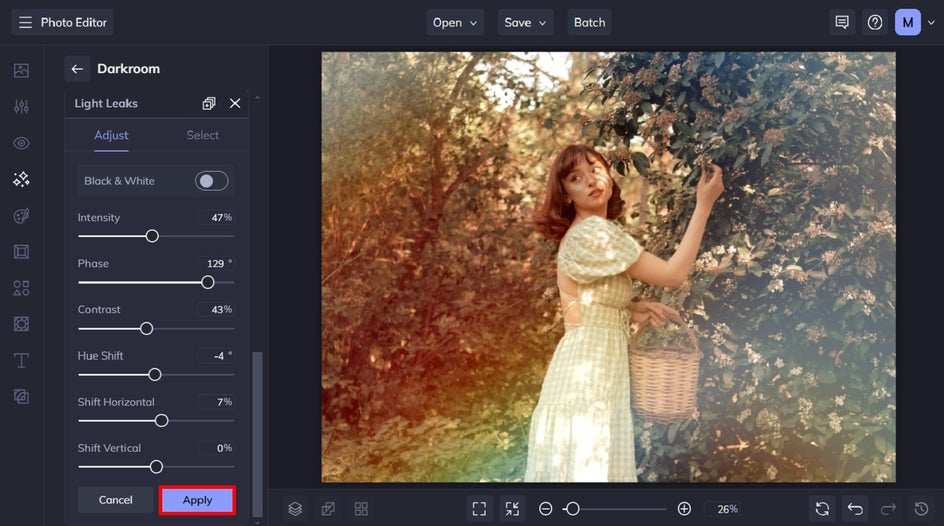944x526 pixels.
Task: Click the Hue Shift slider handle
Action: (x=155, y=375)
